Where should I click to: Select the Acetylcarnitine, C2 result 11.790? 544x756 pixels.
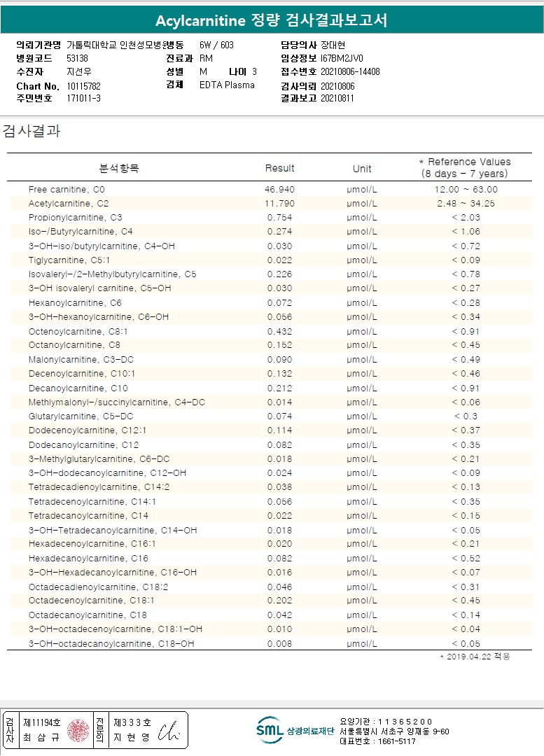click(280, 204)
